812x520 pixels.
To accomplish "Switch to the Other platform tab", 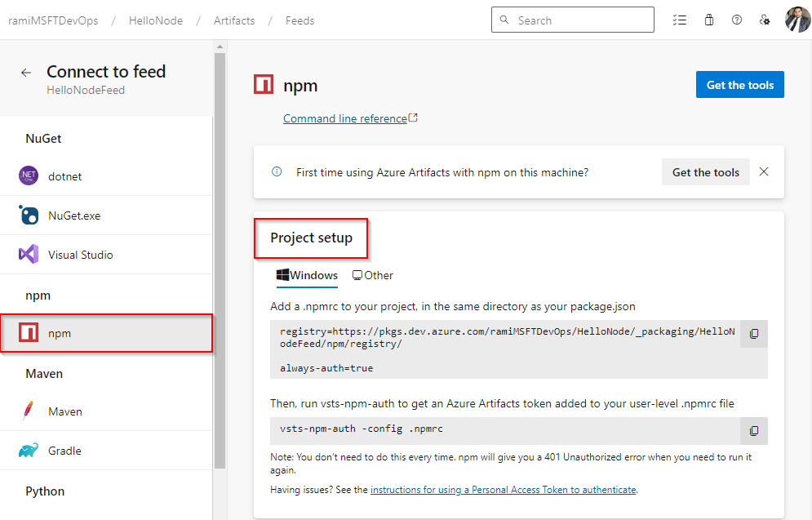I will tap(372, 275).
